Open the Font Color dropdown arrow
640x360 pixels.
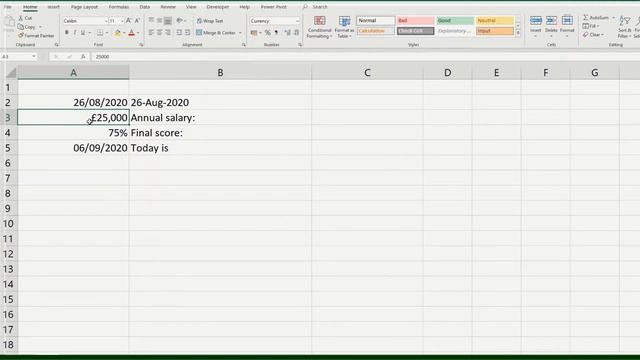pos(138,33)
